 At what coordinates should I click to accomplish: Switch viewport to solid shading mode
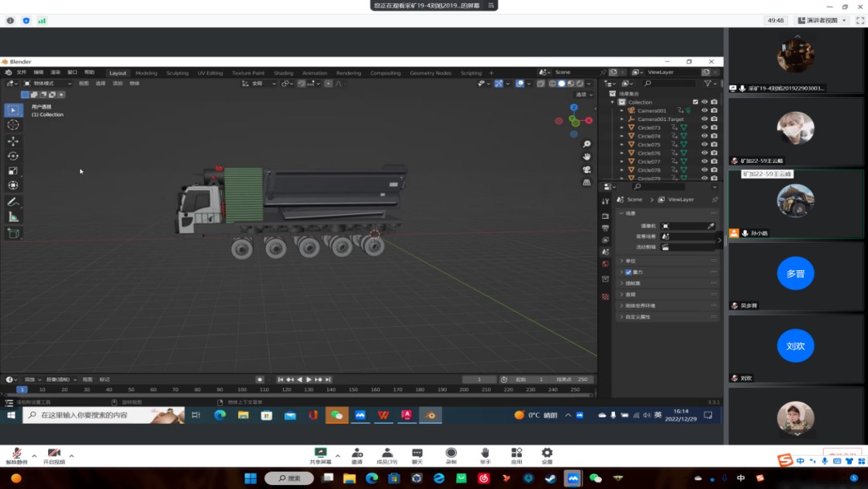tap(562, 84)
